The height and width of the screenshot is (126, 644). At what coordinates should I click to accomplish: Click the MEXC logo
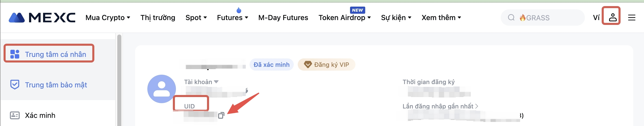pyautogui.click(x=42, y=18)
